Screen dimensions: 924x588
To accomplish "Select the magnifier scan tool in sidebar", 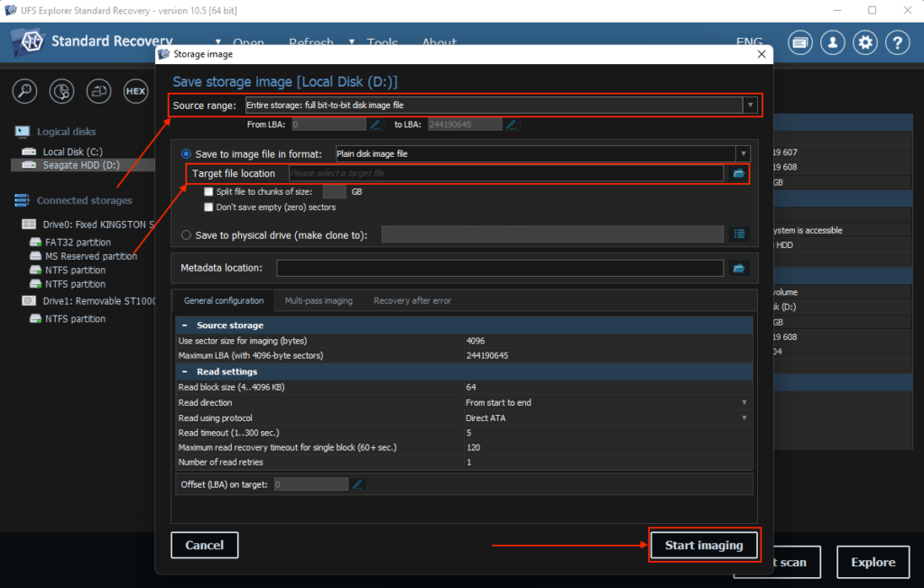I will [x=24, y=91].
